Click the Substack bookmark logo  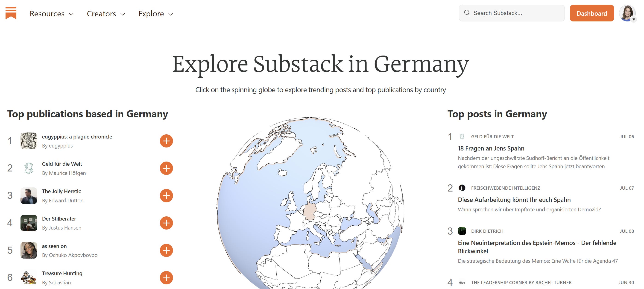tap(11, 12)
